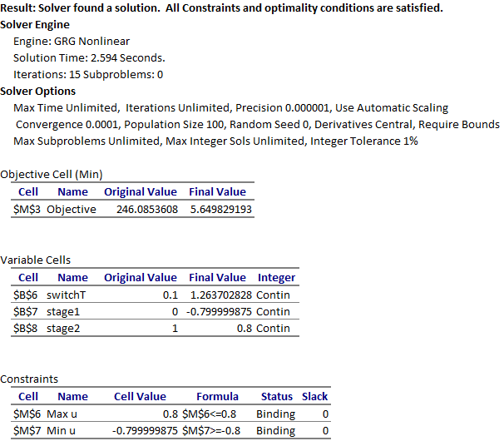Click the switchT name cell
The image size is (504, 441).
pyautogui.click(x=67, y=295)
